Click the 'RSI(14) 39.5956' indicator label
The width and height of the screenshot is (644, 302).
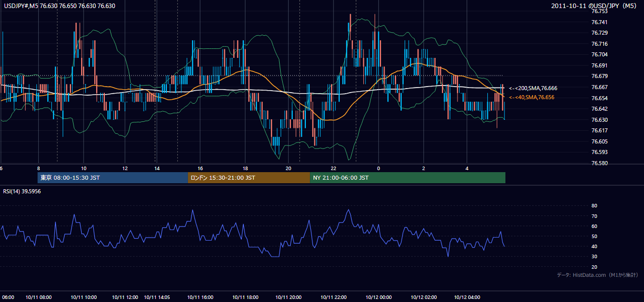click(x=22, y=191)
